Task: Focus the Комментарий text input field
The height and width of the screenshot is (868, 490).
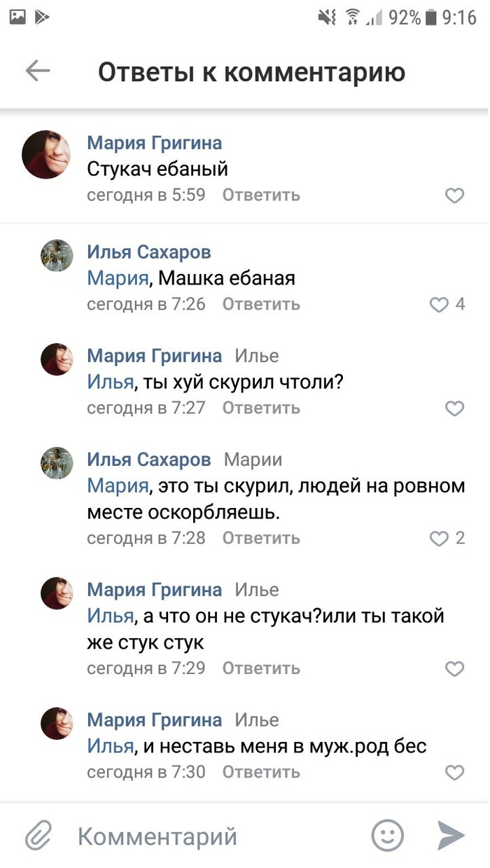Action: point(210,836)
